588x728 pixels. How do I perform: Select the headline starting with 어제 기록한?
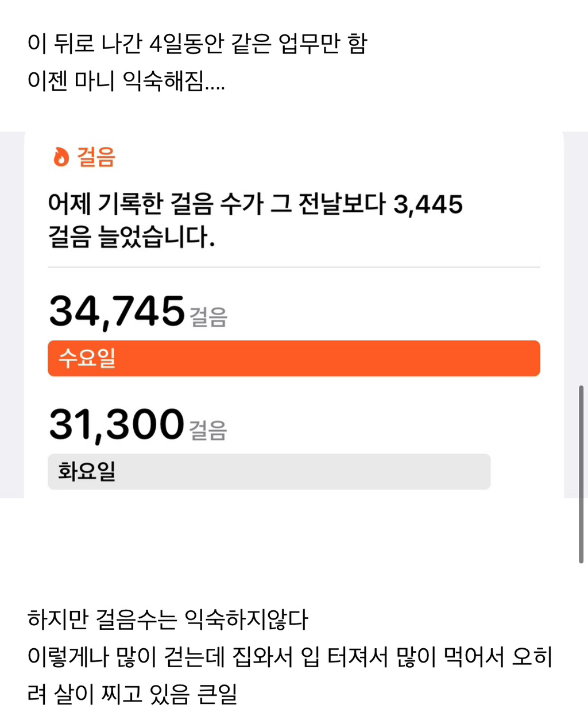click(x=255, y=204)
